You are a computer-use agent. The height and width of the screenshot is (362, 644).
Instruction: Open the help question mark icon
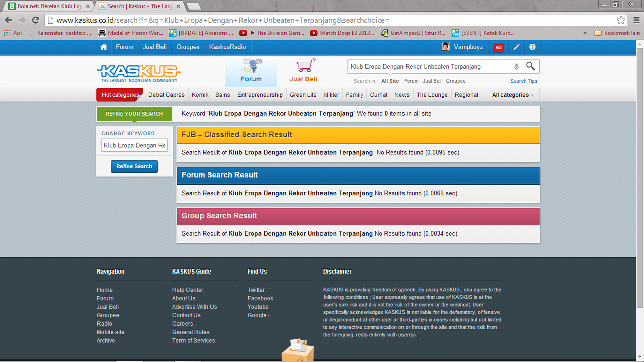click(x=532, y=47)
